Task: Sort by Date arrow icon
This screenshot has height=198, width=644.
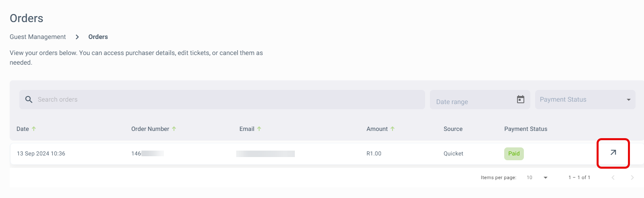Action: point(34,129)
